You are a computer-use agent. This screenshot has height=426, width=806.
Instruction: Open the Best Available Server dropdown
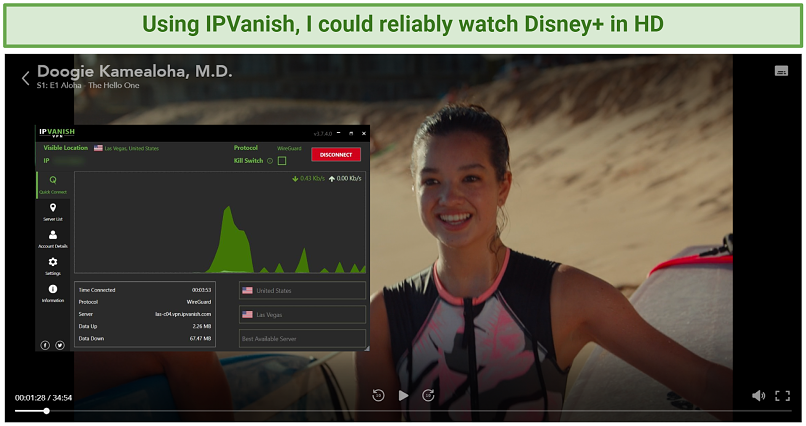pos(302,339)
